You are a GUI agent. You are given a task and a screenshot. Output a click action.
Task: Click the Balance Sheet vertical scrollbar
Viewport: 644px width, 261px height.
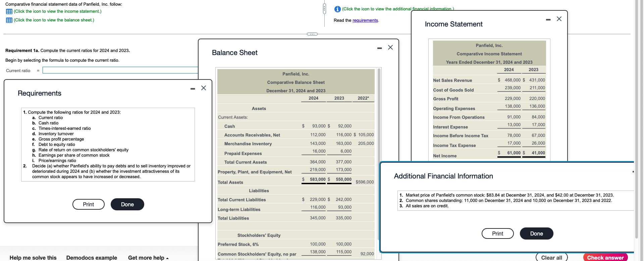pos(379,154)
